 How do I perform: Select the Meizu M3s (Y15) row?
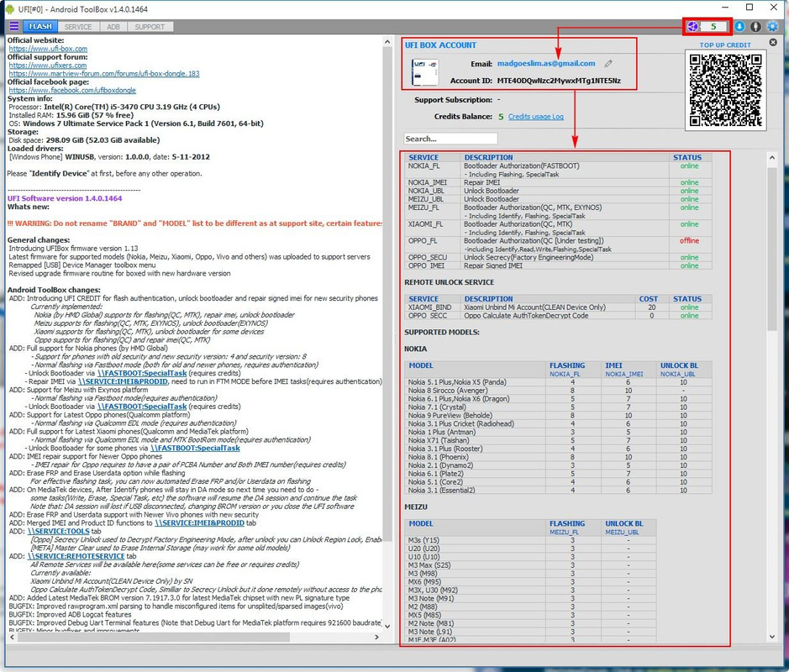tap(530, 540)
